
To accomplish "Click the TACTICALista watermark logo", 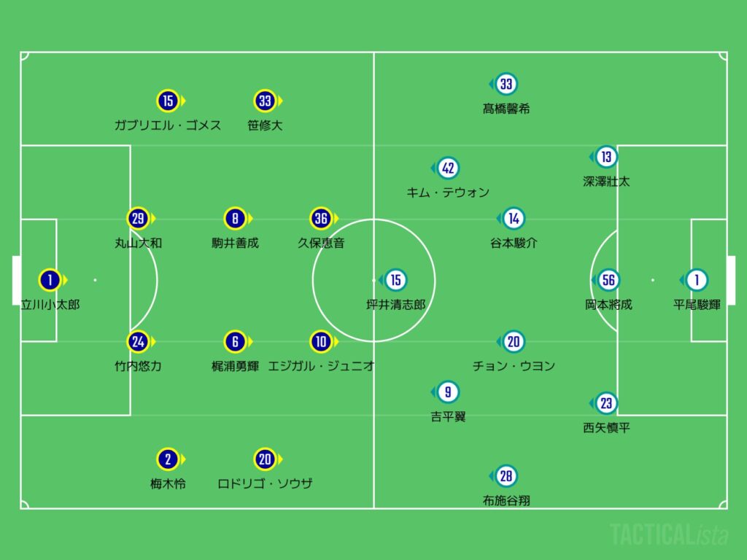I will 669,534.
